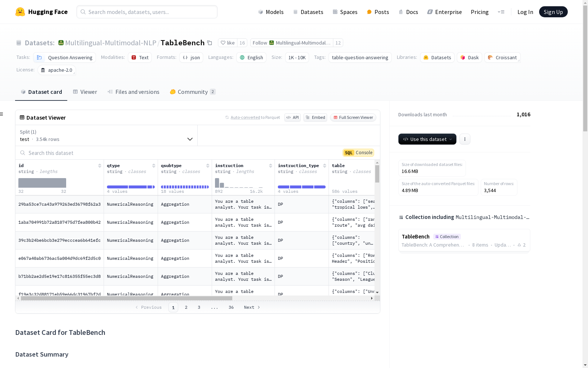This screenshot has height=368, width=588.
Task: Open the Datasets page
Action: pos(308,12)
